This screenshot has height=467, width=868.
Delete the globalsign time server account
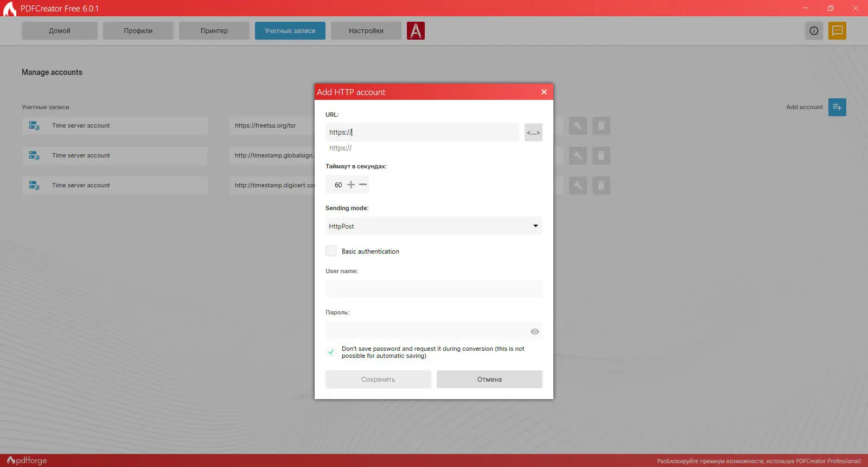[x=601, y=156]
